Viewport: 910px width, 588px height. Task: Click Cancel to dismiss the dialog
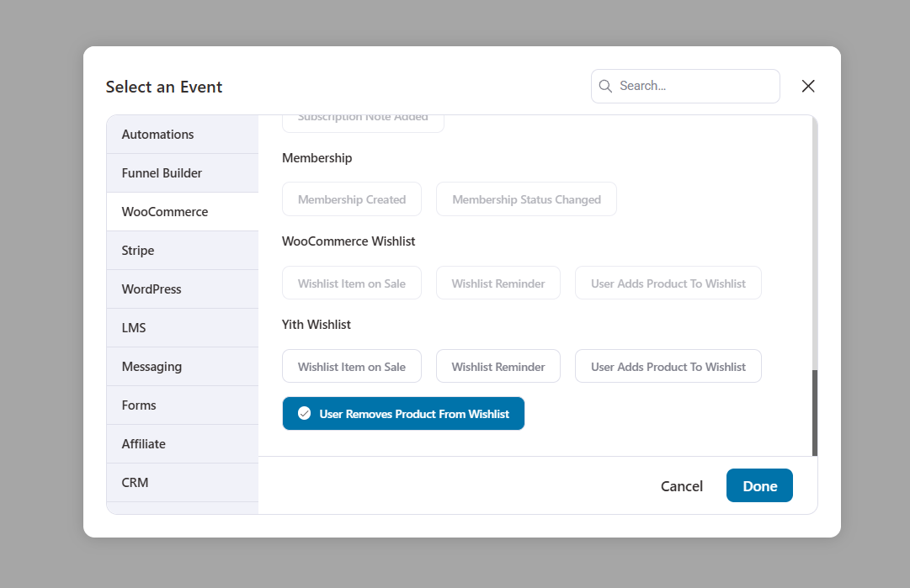point(681,486)
